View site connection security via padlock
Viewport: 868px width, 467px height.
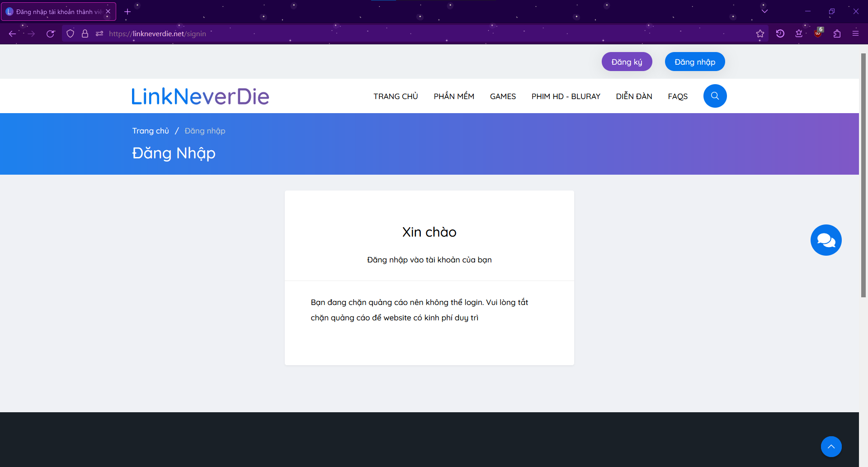pyautogui.click(x=85, y=33)
